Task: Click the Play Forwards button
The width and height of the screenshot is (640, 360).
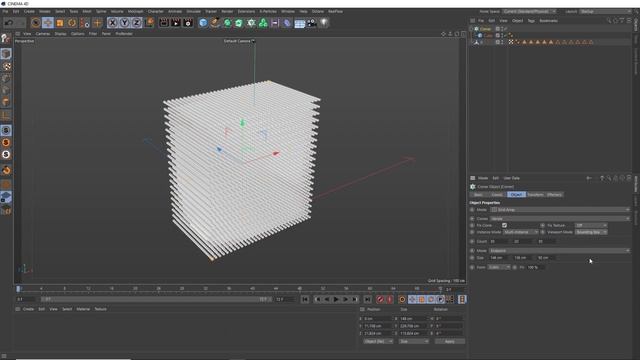Action: (x=336, y=300)
